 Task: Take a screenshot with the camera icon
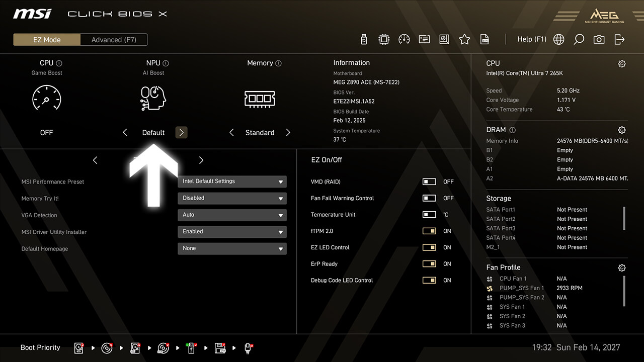tap(599, 39)
